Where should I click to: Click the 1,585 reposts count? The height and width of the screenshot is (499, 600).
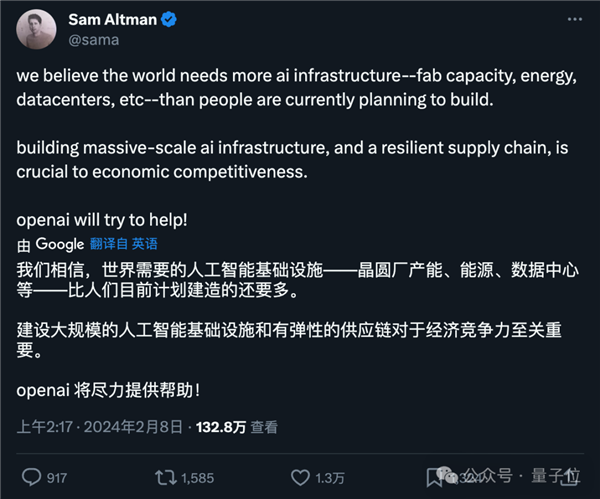(x=199, y=478)
